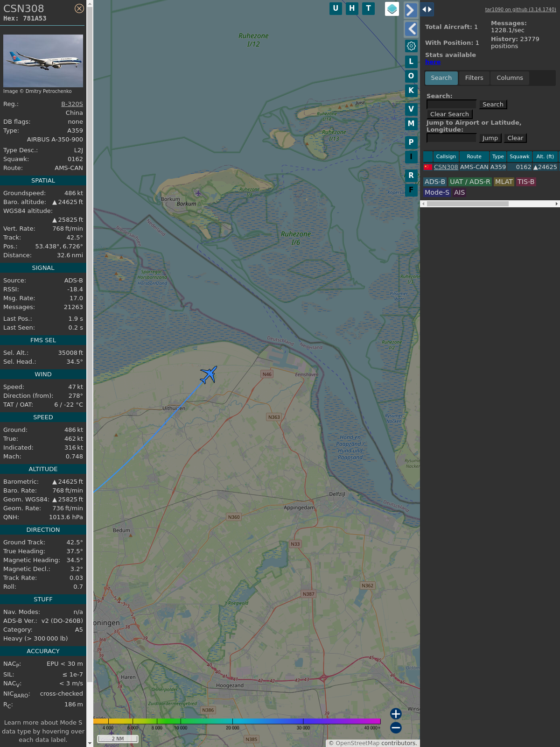Click the Jump button
This screenshot has height=747, width=560.
(x=490, y=138)
